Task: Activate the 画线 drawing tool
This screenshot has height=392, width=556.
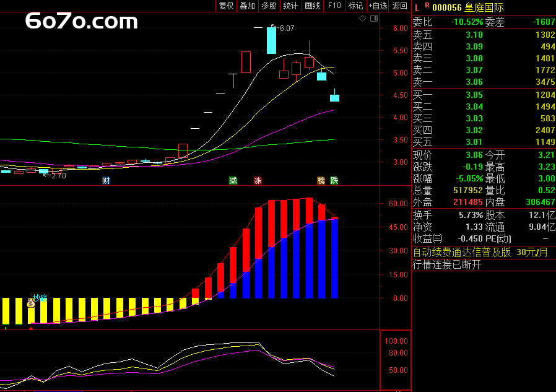Action: [x=313, y=6]
